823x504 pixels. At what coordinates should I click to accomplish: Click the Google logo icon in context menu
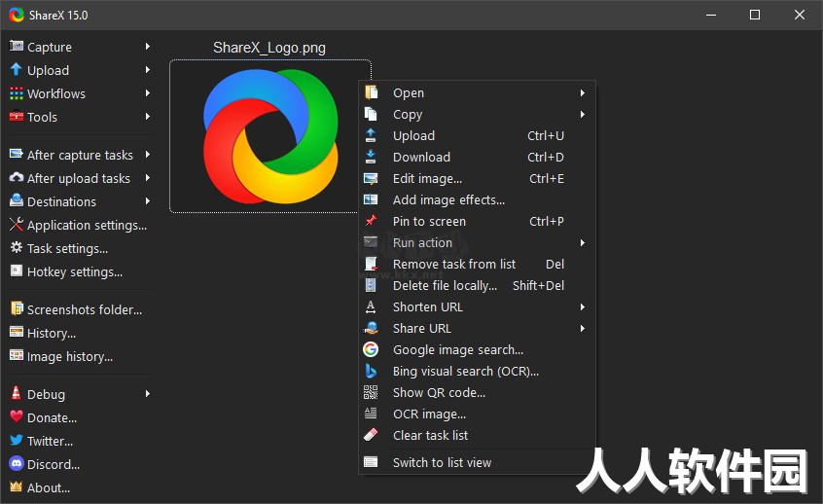(x=371, y=349)
